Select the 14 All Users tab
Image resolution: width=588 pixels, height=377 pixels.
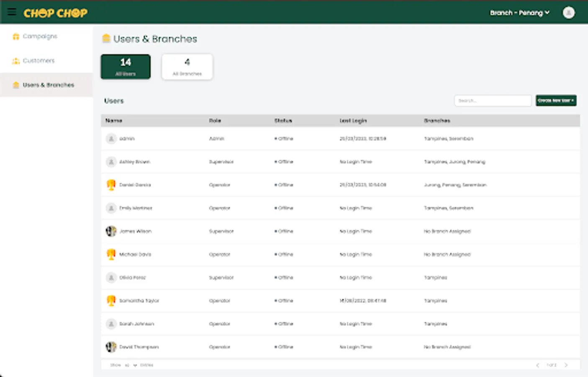click(x=126, y=67)
